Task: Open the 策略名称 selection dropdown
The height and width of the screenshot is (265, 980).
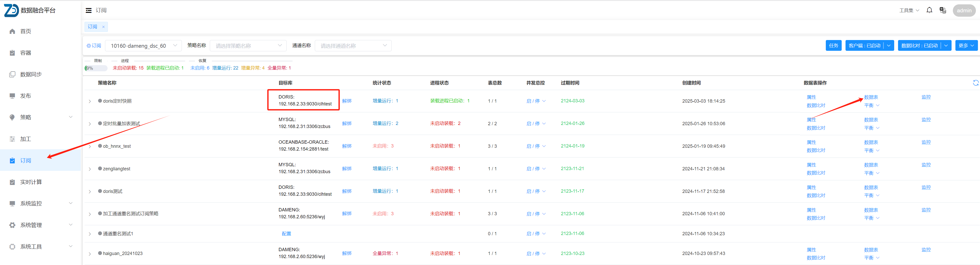Action: click(x=248, y=46)
